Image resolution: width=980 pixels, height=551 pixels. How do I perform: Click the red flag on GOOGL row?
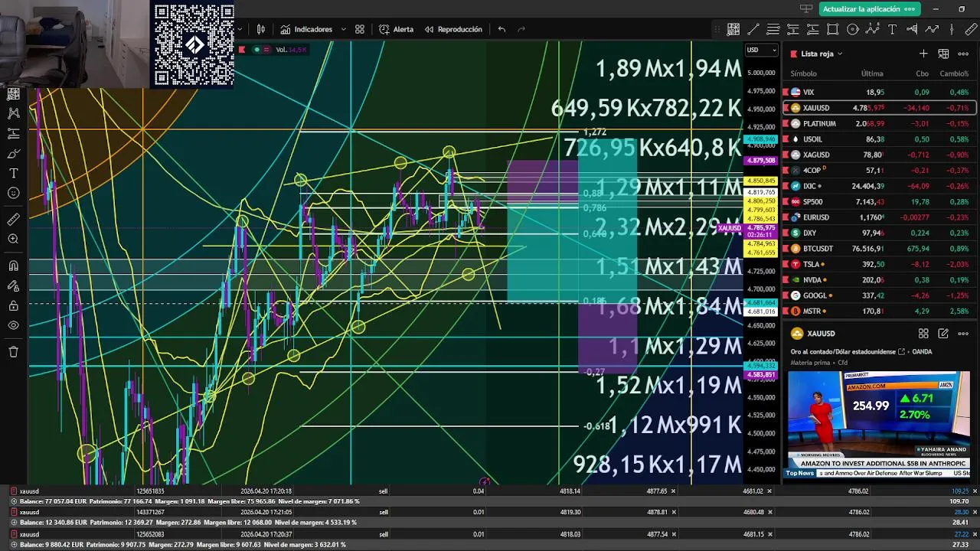[786, 295]
